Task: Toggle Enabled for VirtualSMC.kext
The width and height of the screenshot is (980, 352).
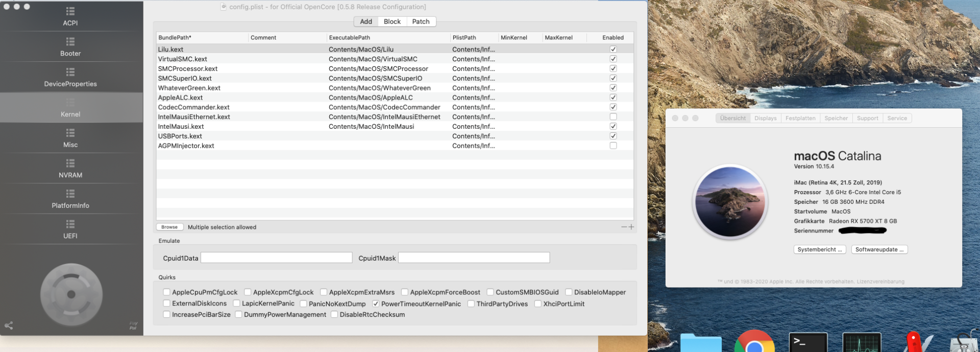Action: 613,59
